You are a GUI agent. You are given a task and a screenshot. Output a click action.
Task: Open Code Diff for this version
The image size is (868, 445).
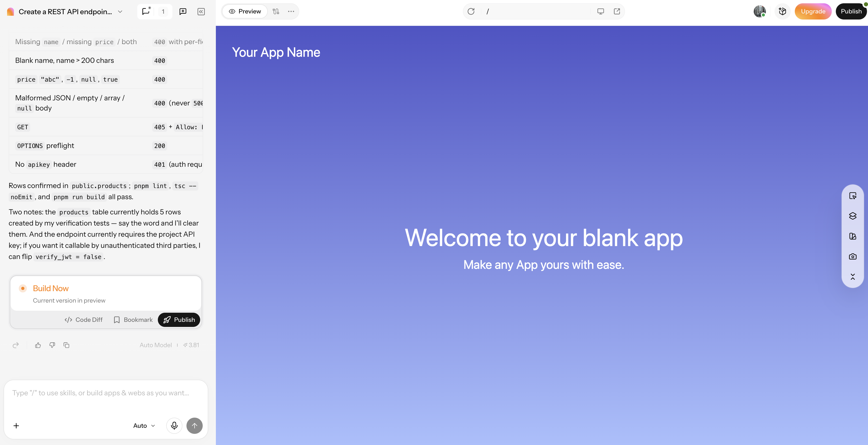point(84,320)
